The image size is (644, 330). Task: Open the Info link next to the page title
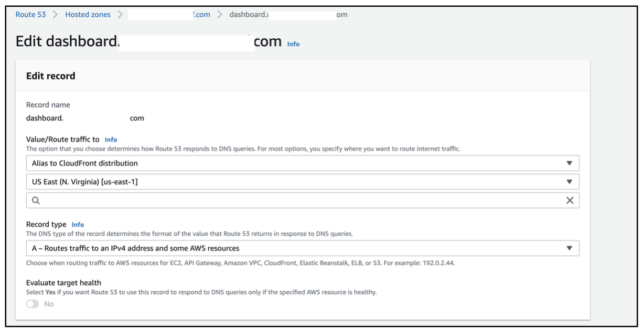point(293,44)
